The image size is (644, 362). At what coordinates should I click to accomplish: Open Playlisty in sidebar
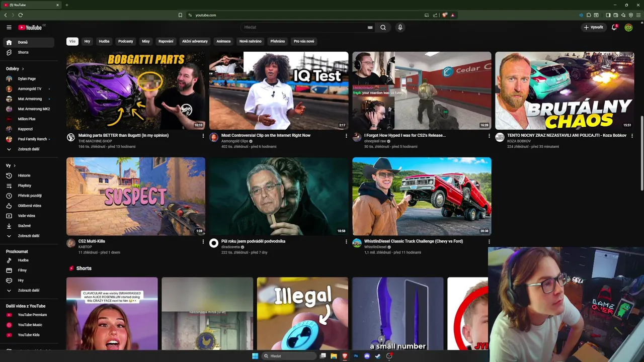tap(28, 186)
